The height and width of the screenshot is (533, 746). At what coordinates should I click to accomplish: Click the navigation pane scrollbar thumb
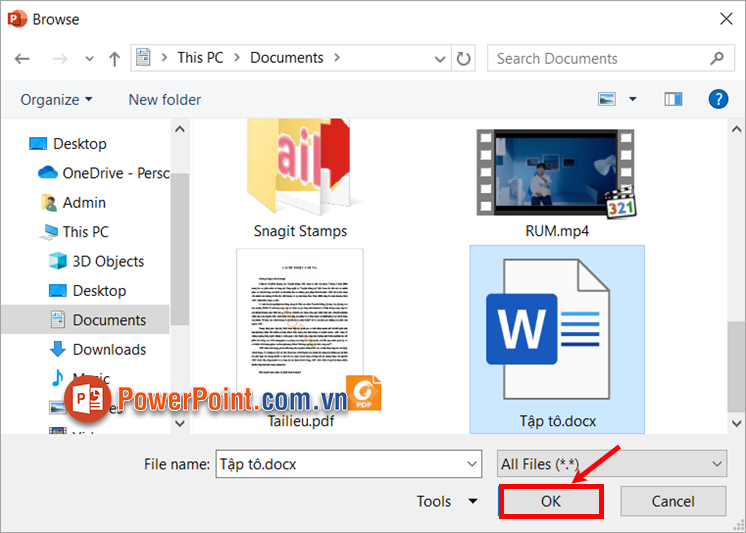180,249
